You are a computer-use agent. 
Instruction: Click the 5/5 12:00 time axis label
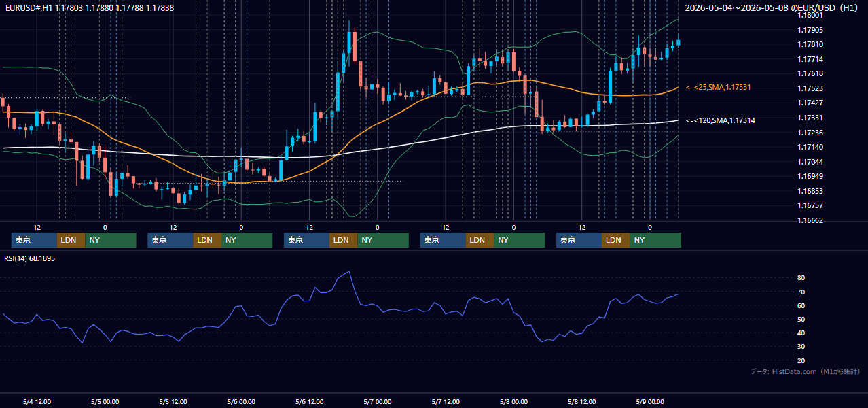coord(173,402)
